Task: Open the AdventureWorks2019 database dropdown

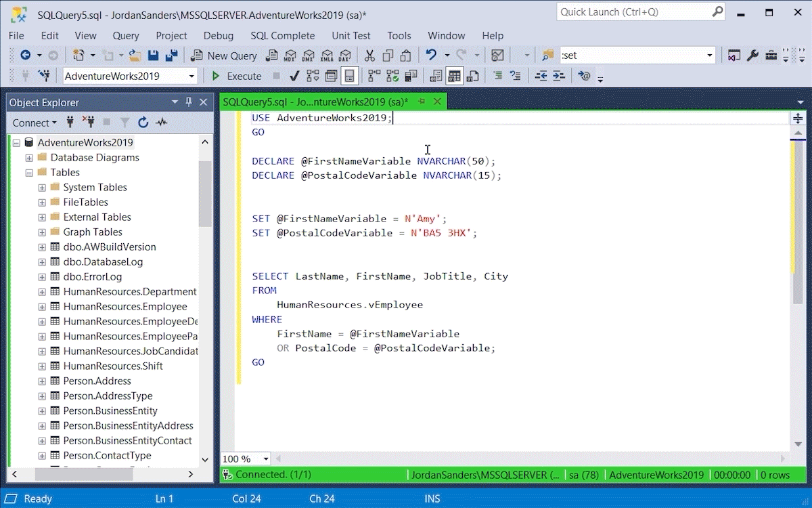Action: coord(191,76)
